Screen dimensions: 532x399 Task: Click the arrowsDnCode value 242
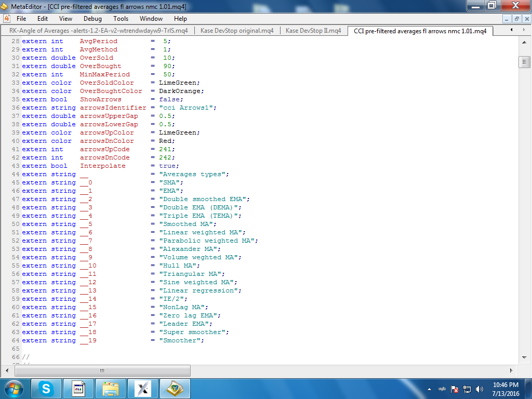coord(165,157)
